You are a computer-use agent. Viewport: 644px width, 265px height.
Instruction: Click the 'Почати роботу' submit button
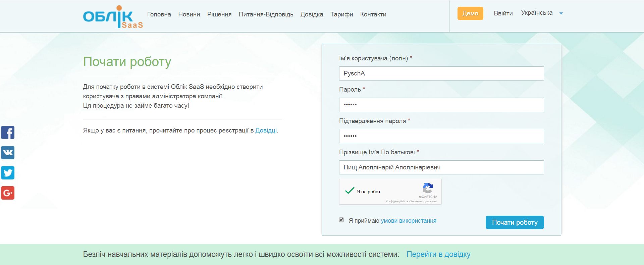tap(515, 222)
